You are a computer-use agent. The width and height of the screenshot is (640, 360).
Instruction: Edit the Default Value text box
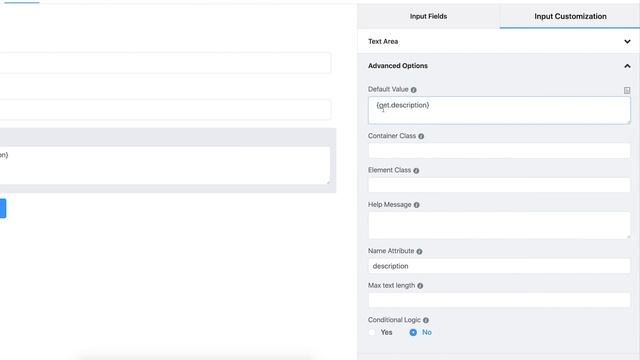[499, 110]
